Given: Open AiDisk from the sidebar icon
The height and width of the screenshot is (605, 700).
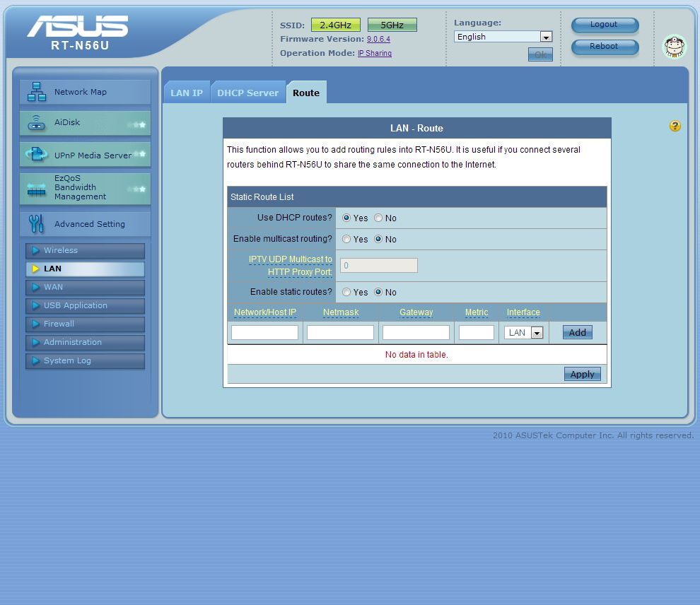Looking at the screenshot, I should click(x=36, y=123).
